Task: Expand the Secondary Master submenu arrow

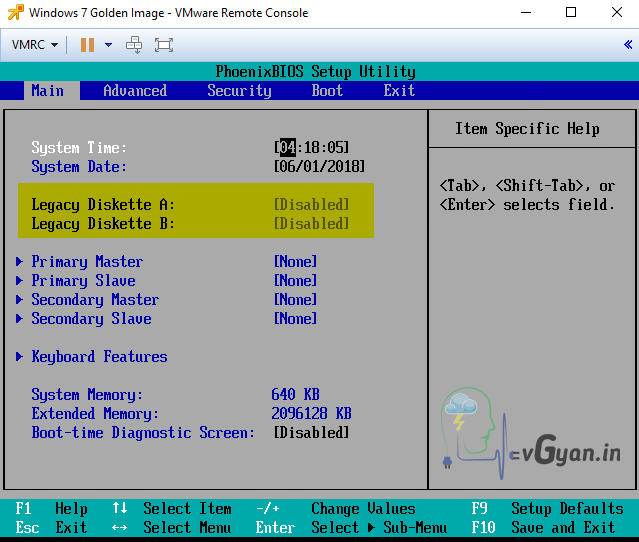Action: coord(19,300)
